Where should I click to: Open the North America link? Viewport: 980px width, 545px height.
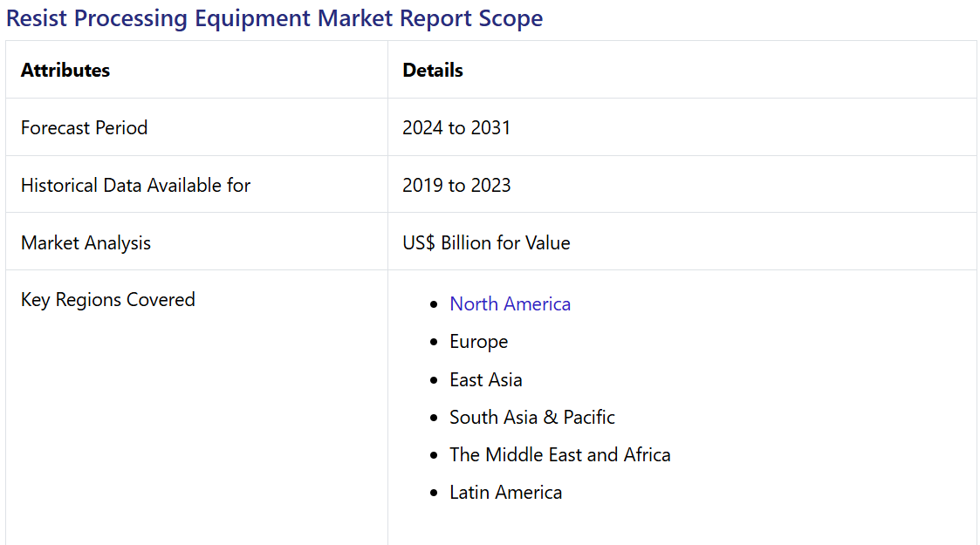(x=510, y=304)
